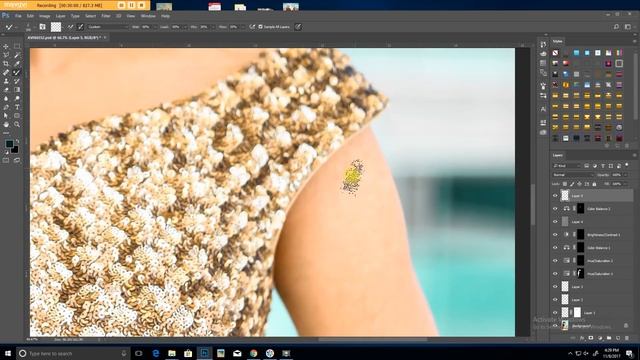Image resolution: width=640 pixels, height=360 pixels.
Task: Open the Wet value dropdown
Action: [156, 27]
